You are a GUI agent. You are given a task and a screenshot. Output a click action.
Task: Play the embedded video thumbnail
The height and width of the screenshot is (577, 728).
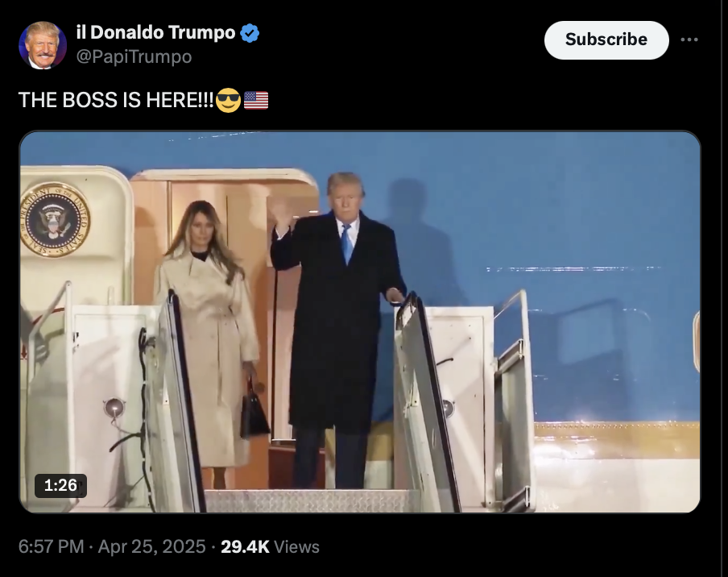tap(360, 322)
